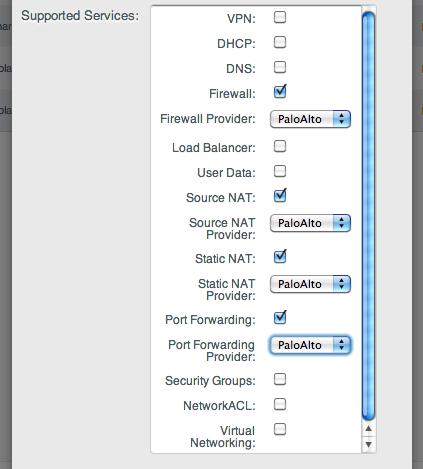Uncheck the Source NAT checkbox

[x=280, y=196]
